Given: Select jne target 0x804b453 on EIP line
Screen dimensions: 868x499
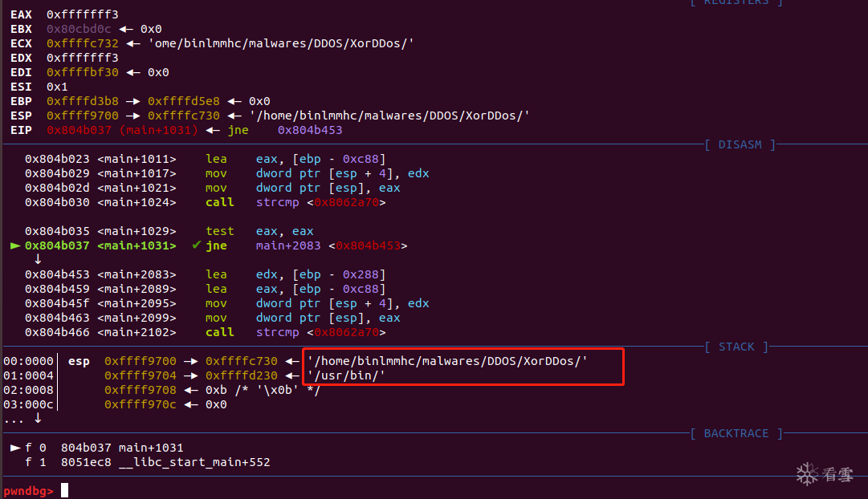Looking at the screenshot, I should point(310,130).
